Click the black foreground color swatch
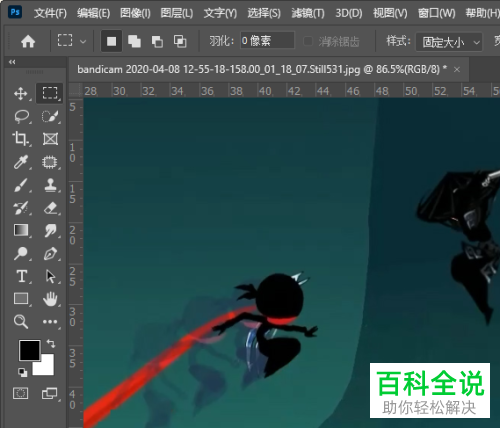 tap(29, 350)
